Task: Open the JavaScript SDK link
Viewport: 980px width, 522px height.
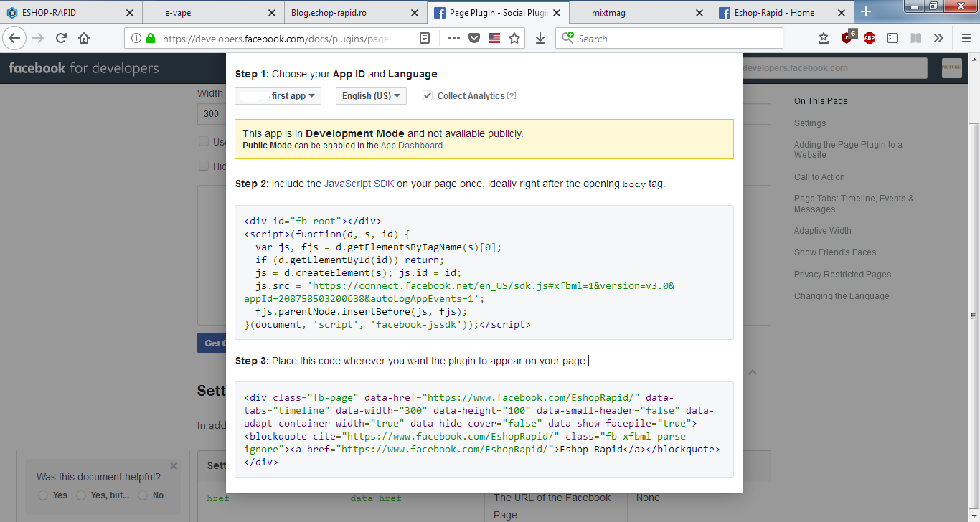Action: coord(359,184)
